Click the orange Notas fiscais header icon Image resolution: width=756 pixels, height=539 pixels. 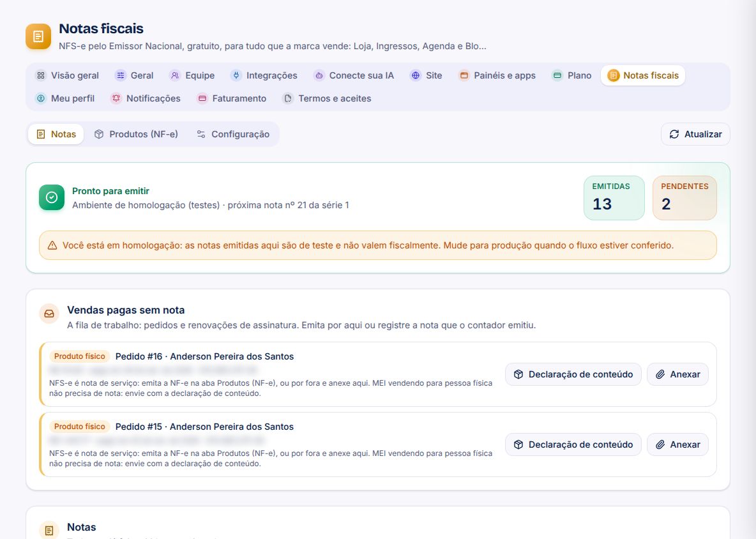pyautogui.click(x=38, y=36)
